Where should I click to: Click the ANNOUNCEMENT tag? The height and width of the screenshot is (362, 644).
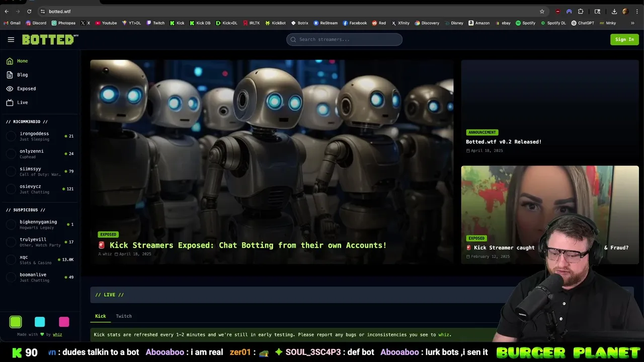coord(482,132)
